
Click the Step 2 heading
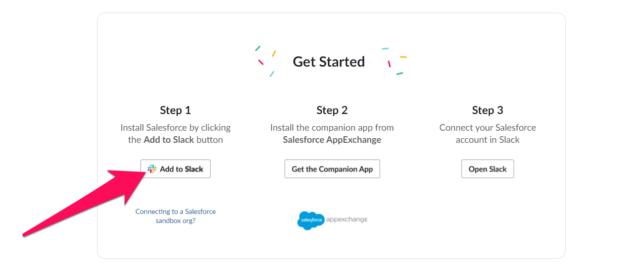coord(332,110)
